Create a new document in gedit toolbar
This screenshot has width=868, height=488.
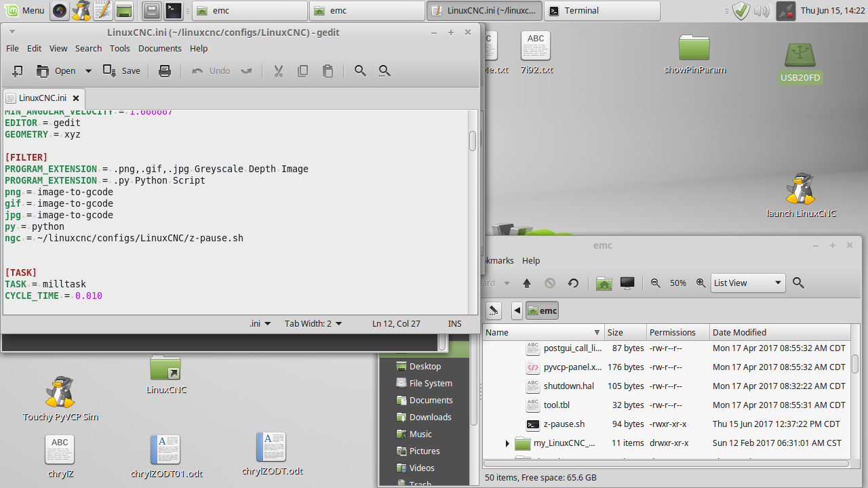18,70
